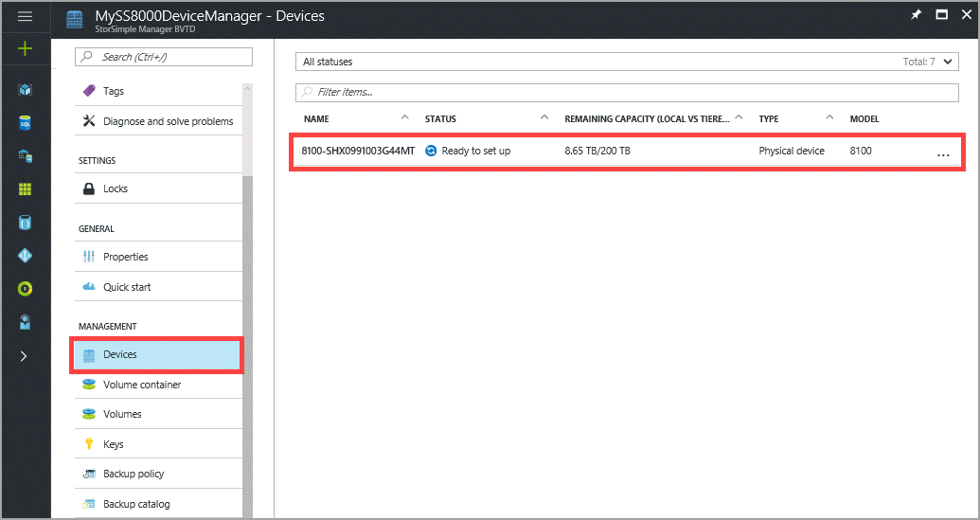Select device 8100-SHX0991003G44MT
This screenshot has height=520, width=980.
(358, 152)
